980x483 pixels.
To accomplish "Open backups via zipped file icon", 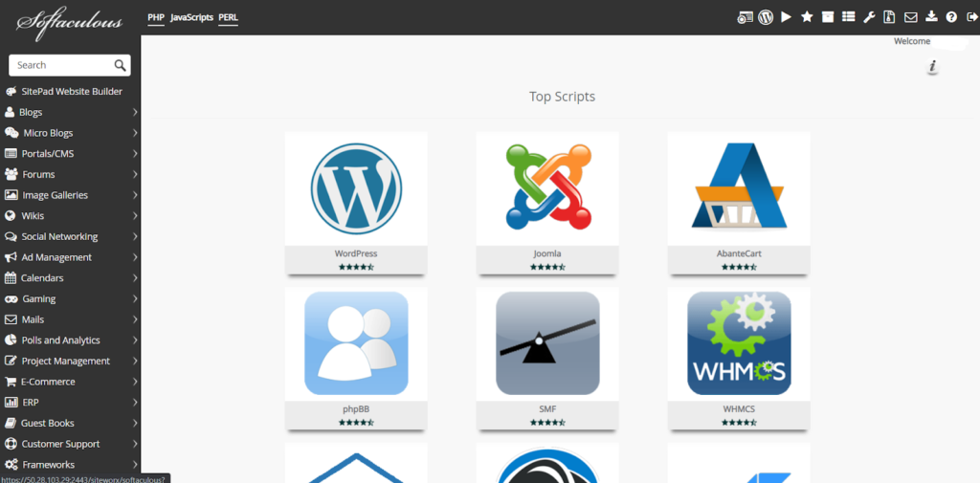I will [x=889, y=17].
